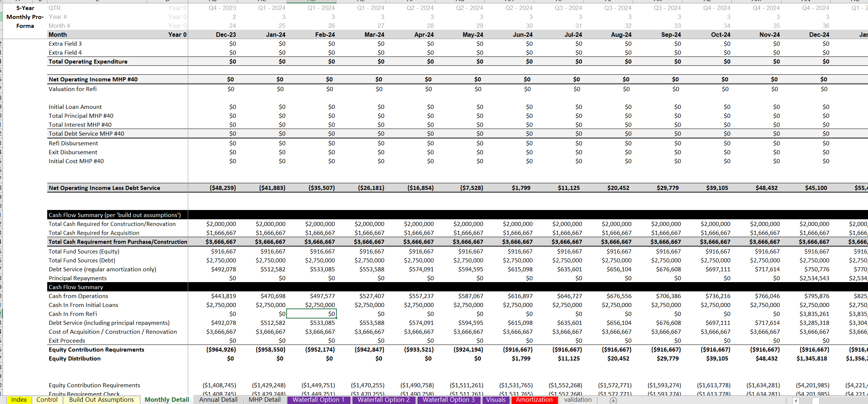The height and width of the screenshot is (404, 868).
Task: Select 'Total Cash Requirement from Purchase/Construction' label
Action: (x=118, y=242)
